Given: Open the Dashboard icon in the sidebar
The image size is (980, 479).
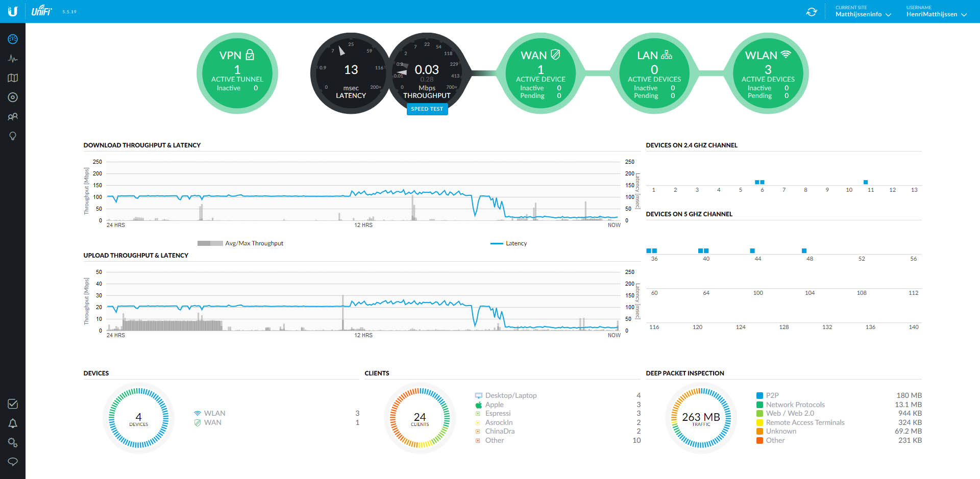Looking at the screenshot, I should click(x=13, y=39).
